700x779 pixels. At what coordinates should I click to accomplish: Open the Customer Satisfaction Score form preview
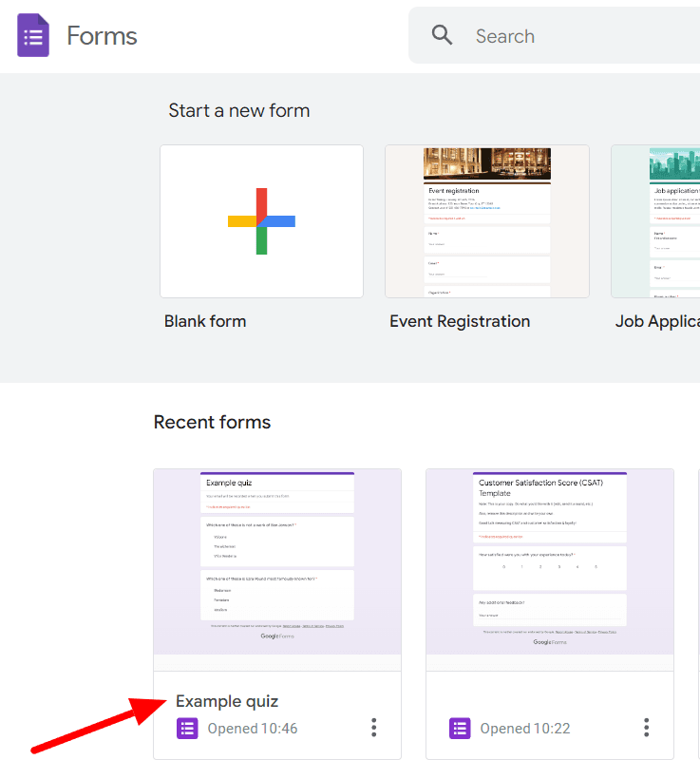pos(550,569)
